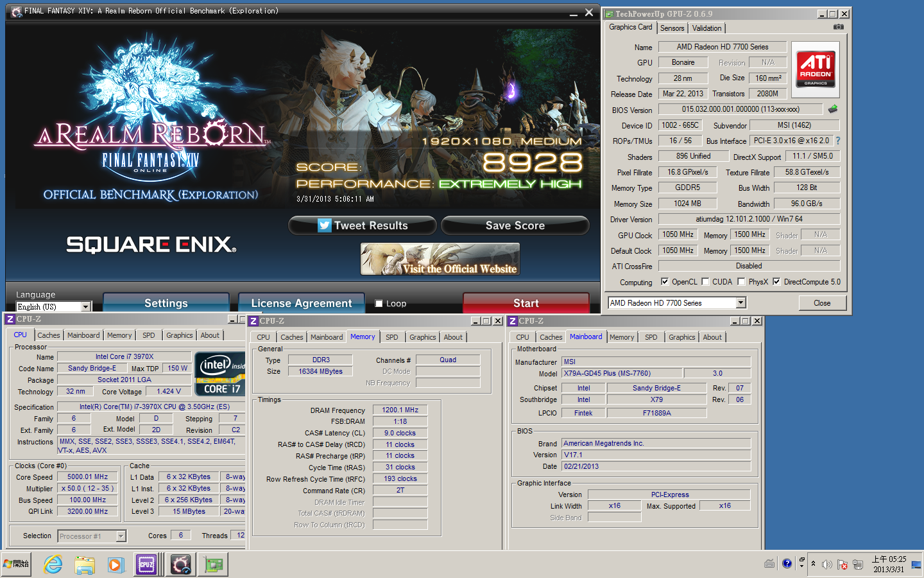Open the benchmark Settings button
This screenshot has height=578, width=924.
[x=166, y=302]
